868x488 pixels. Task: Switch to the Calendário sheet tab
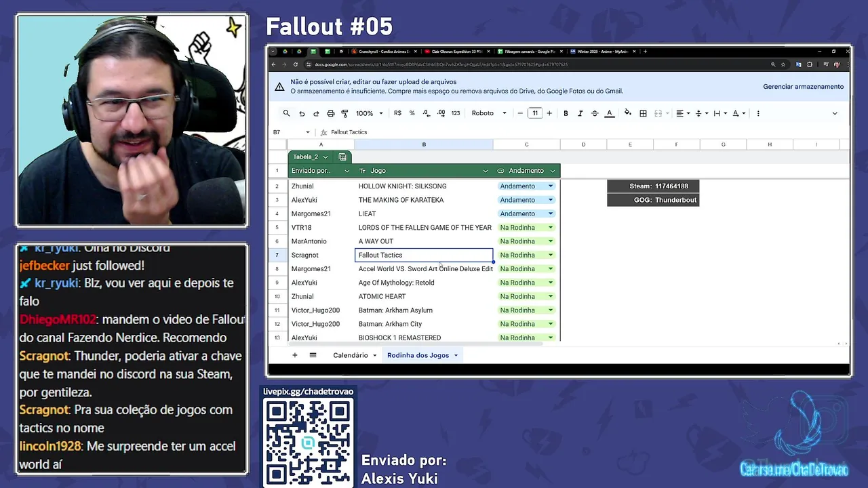pyautogui.click(x=351, y=355)
